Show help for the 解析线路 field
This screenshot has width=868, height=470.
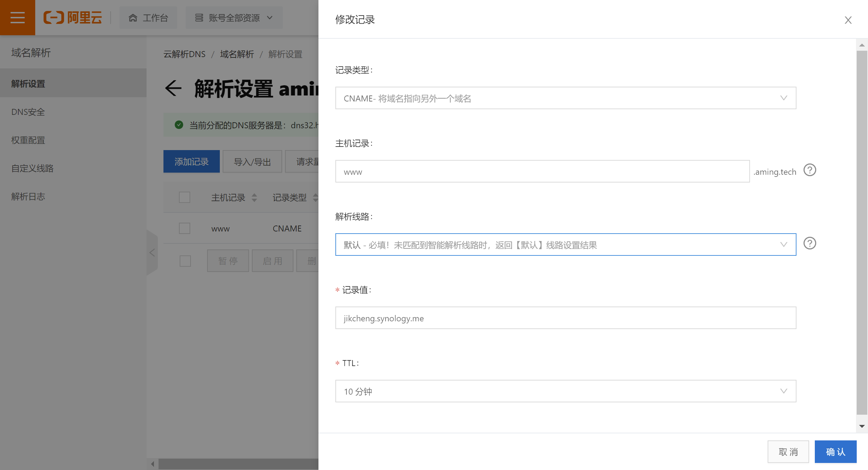tap(810, 243)
